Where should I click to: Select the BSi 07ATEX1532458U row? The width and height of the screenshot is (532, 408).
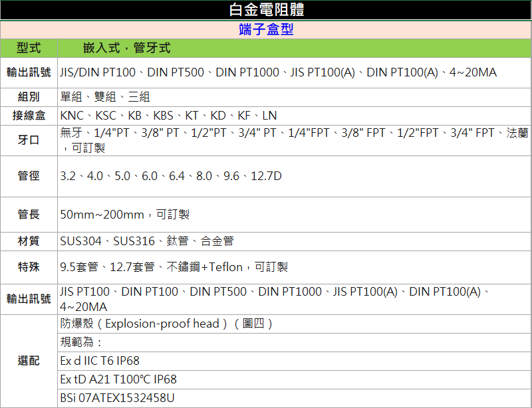click(117, 398)
